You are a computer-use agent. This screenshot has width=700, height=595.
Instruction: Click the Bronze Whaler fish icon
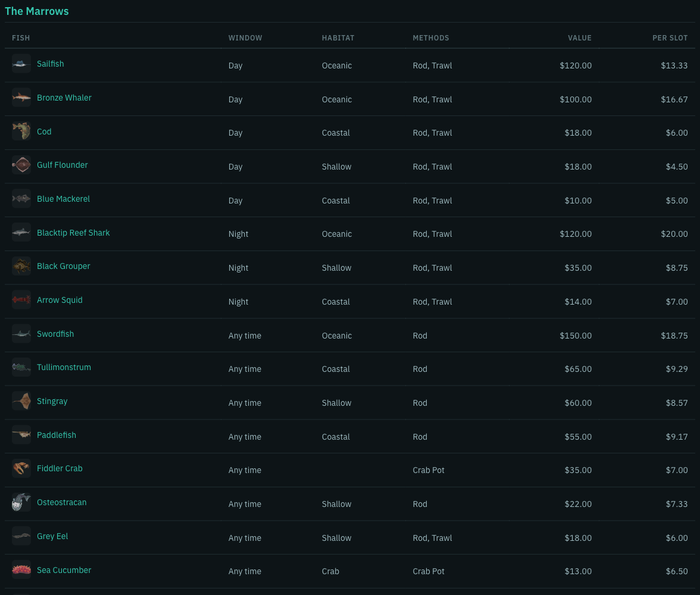pos(21,98)
